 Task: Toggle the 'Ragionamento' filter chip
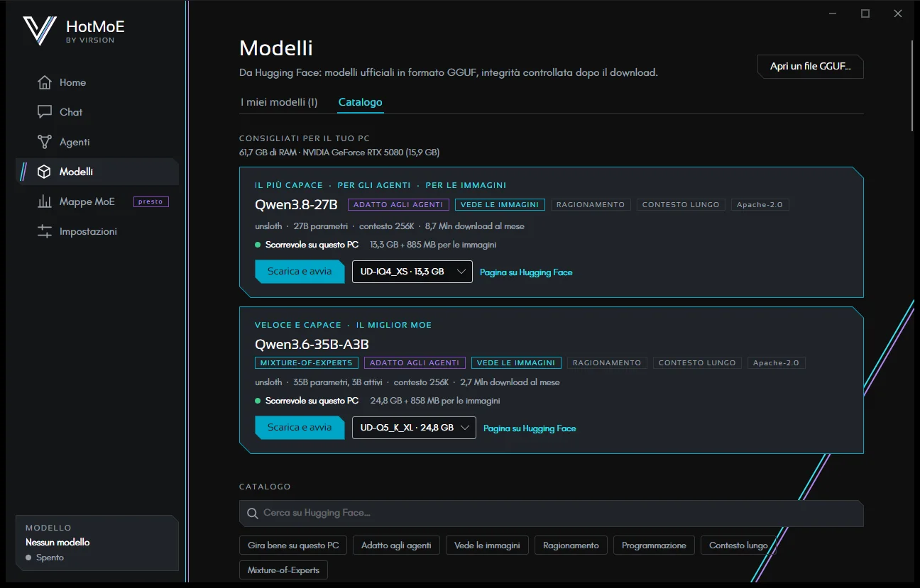point(571,545)
